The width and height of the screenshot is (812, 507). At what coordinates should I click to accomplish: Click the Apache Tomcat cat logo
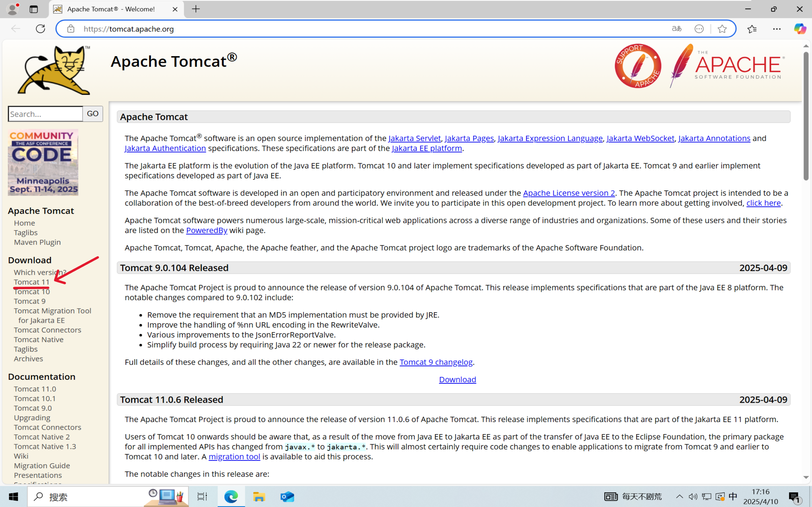(x=54, y=69)
